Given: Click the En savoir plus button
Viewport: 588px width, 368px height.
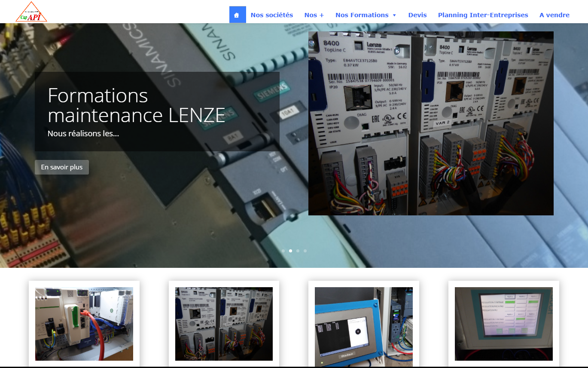Looking at the screenshot, I should [62, 167].
